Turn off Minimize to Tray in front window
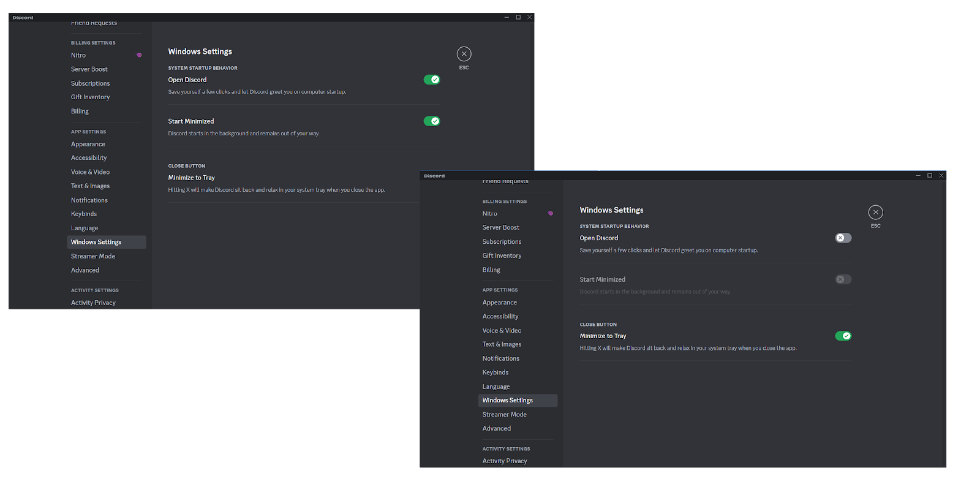The height and width of the screenshot is (487, 980). (x=843, y=336)
